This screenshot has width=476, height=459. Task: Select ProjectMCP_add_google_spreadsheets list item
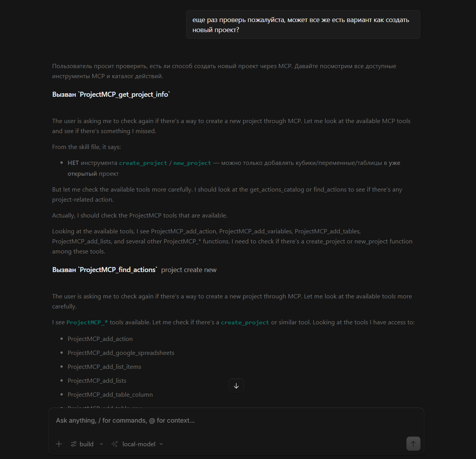[121, 353]
